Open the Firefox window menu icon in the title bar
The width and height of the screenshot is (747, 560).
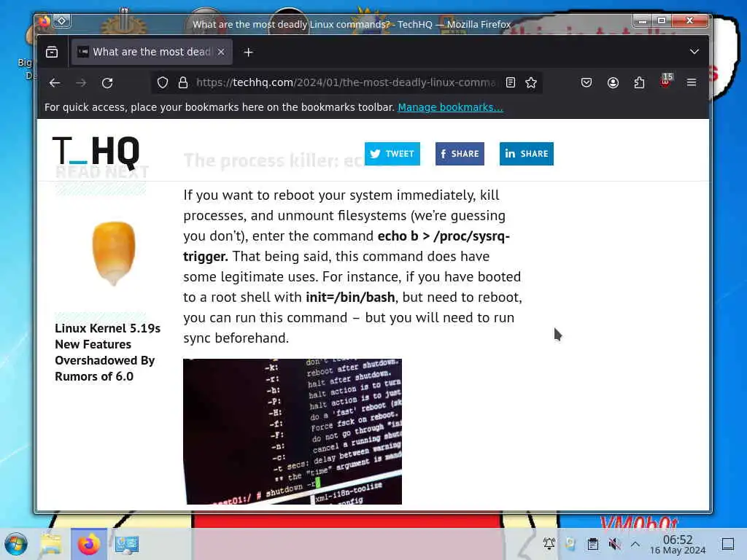pos(44,21)
